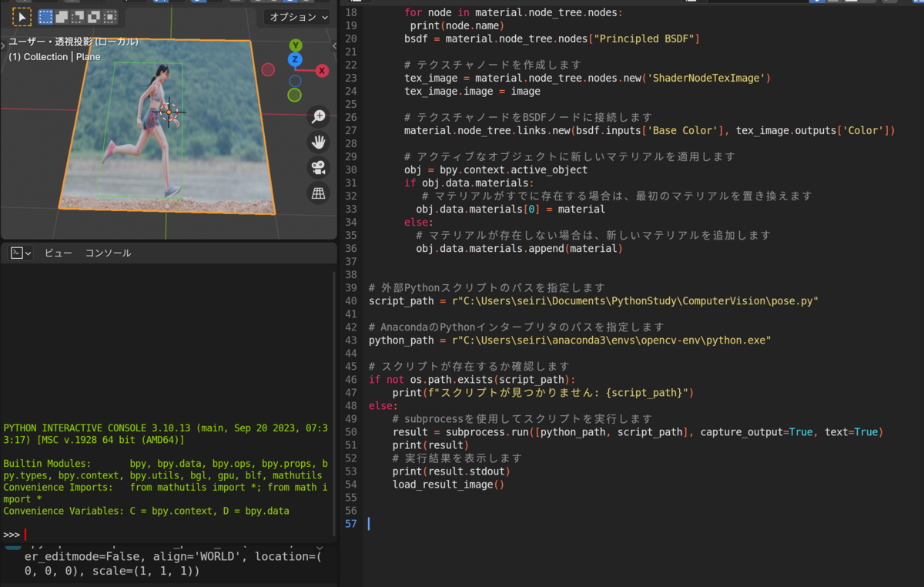Viewport: 924px width, 587px height.
Task: Click the 'er_editmode=False, align='WORLD'' info line
Action: coord(173,556)
